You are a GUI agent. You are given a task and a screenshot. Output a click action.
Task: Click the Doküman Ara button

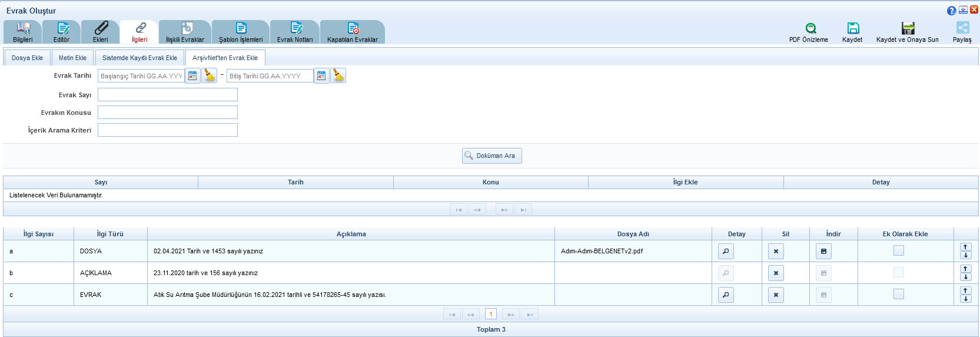pyautogui.click(x=492, y=156)
